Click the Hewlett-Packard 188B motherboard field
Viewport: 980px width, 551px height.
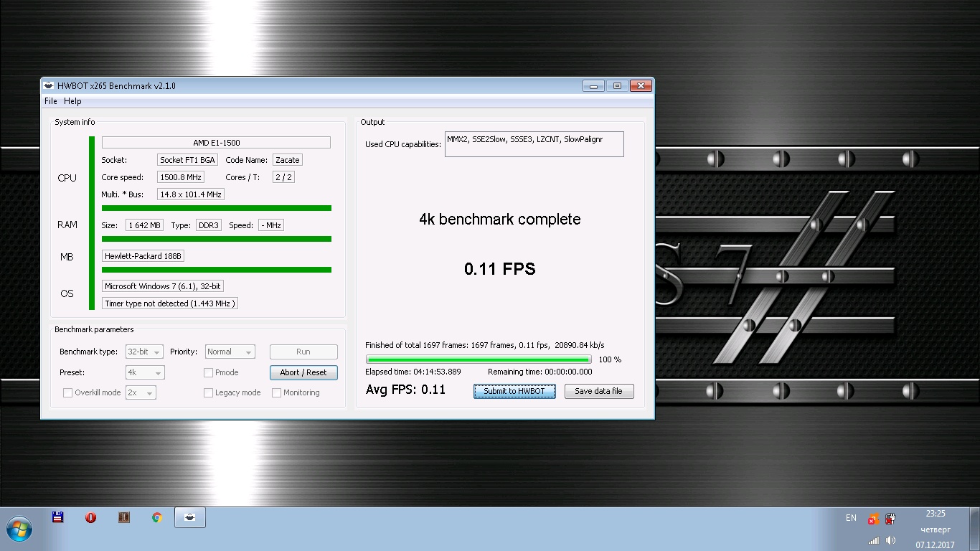[143, 256]
